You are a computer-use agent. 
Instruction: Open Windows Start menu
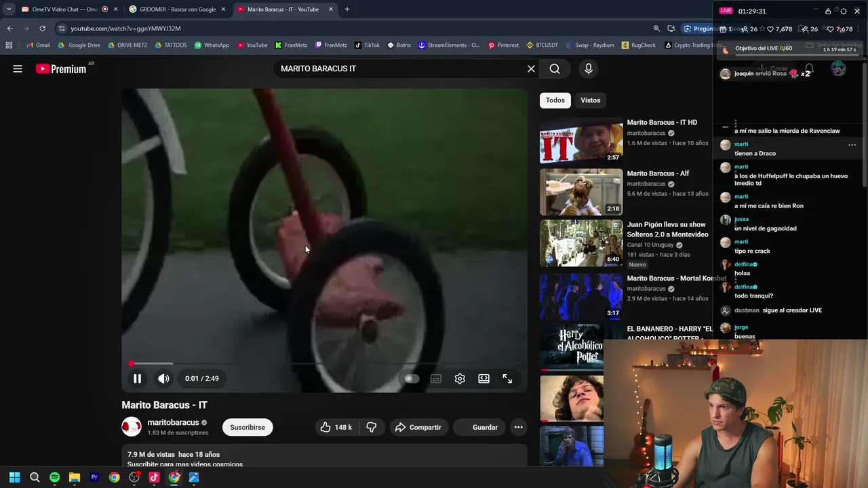(x=14, y=477)
